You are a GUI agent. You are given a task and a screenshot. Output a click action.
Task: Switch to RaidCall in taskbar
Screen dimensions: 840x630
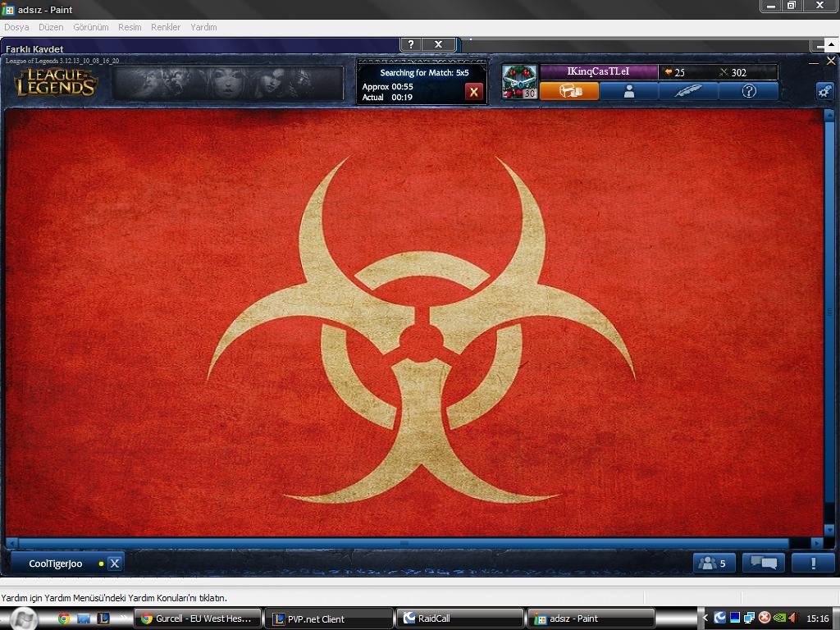(x=460, y=619)
